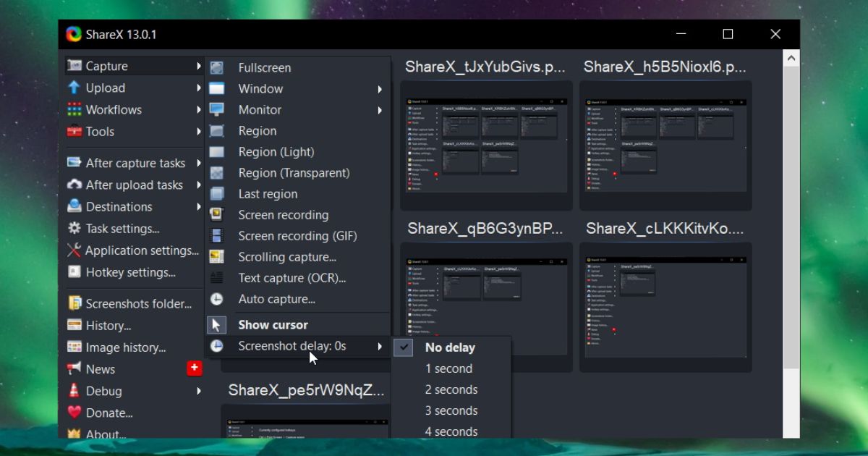Open the Destinations submenu
Screen dimensions: 868x456
pyautogui.click(x=120, y=206)
